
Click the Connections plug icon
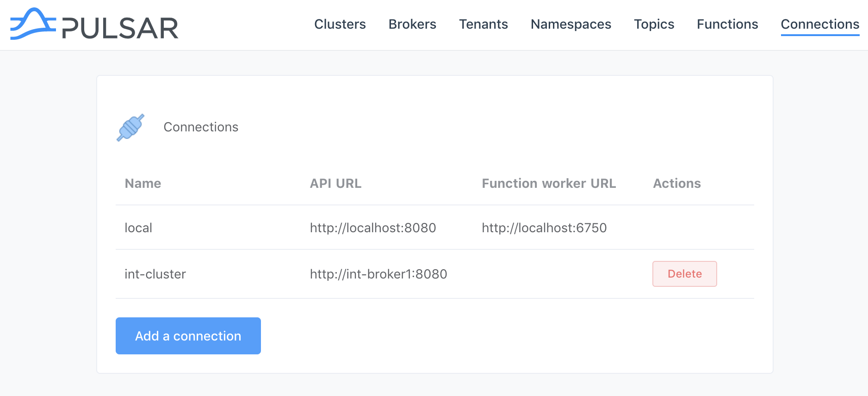point(130,128)
